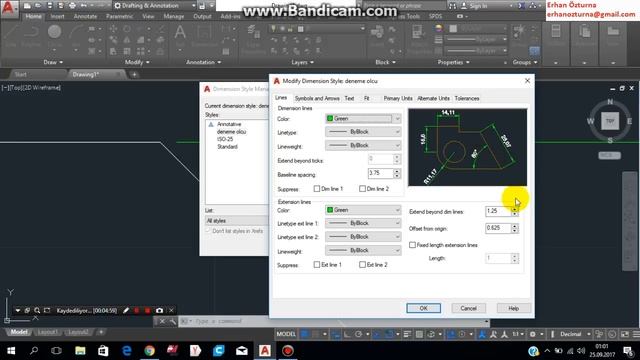The width and height of the screenshot is (640, 360).
Task: Click the Undo arrow in Quick Access toolbar
Action: [84, 6]
